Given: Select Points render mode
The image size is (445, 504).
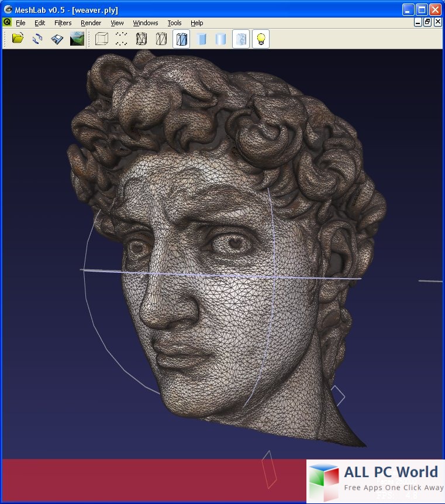Looking at the screenshot, I should 122,39.
